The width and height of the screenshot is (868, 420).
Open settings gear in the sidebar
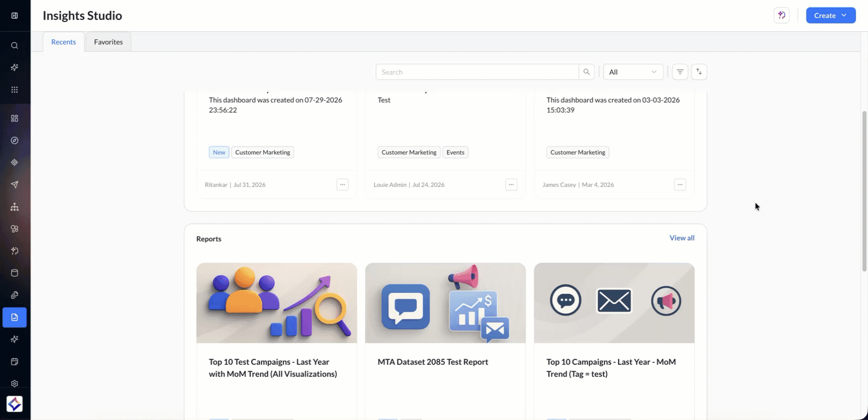[x=15, y=384]
